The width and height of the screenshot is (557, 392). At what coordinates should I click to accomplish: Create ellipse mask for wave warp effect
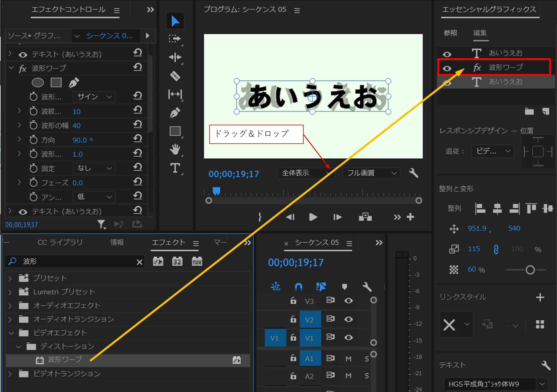(x=38, y=83)
